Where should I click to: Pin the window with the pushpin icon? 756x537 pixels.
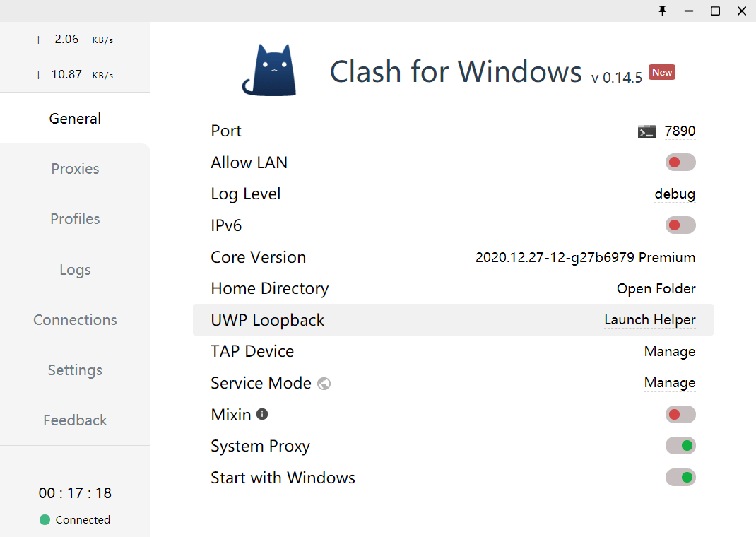coord(662,11)
